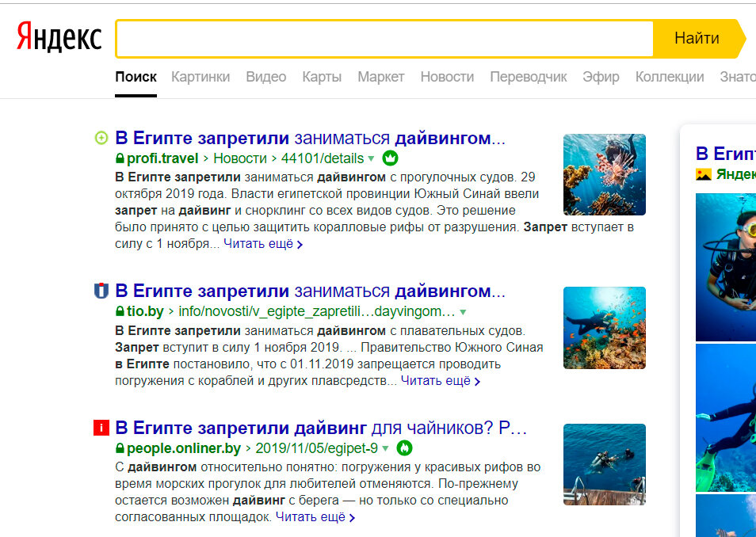756x537 pixels.
Task: Click the Новости breadcrumb under profi.travel
Action: 240,158
